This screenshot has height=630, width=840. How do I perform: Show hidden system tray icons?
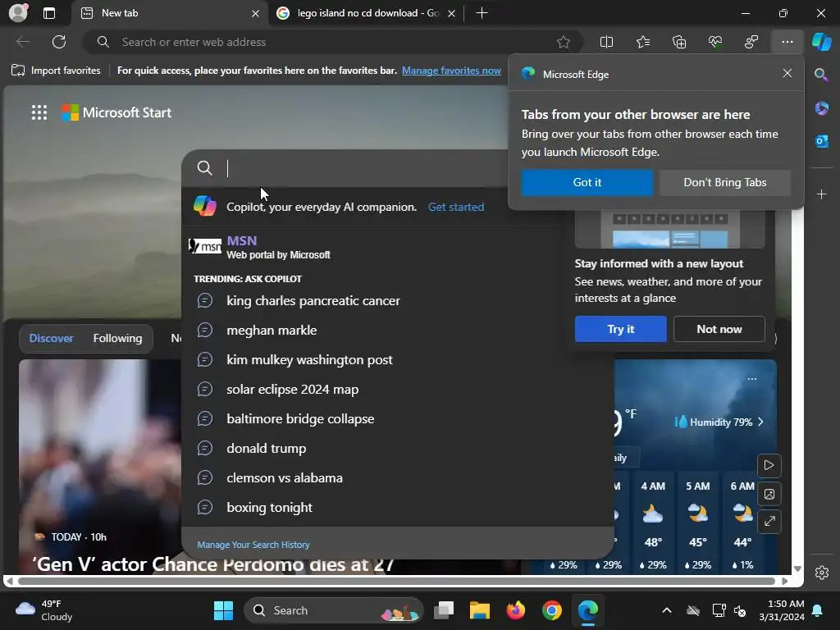[x=666, y=610]
